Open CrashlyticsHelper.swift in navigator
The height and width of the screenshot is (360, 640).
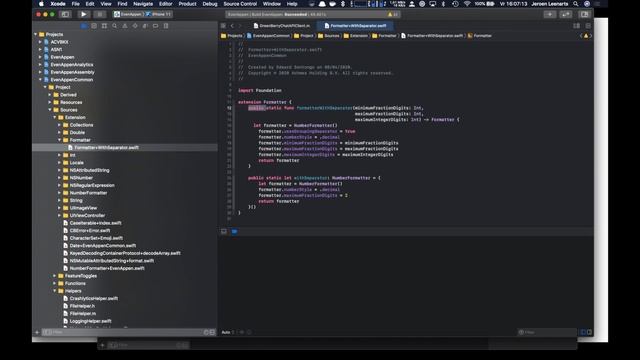click(90, 298)
